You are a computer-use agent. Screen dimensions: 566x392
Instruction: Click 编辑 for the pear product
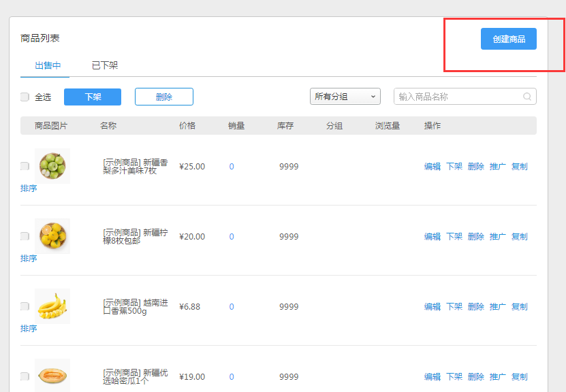click(x=433, y=166)
